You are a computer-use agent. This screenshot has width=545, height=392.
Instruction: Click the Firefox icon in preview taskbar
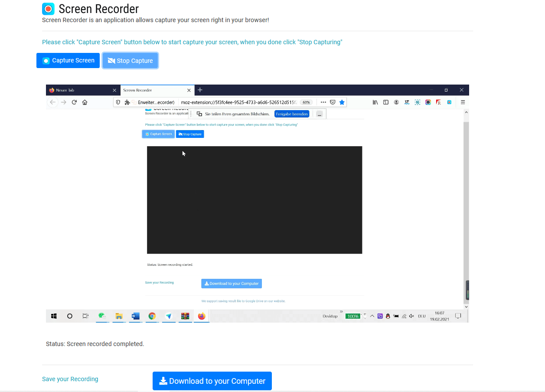coord(202,316)
